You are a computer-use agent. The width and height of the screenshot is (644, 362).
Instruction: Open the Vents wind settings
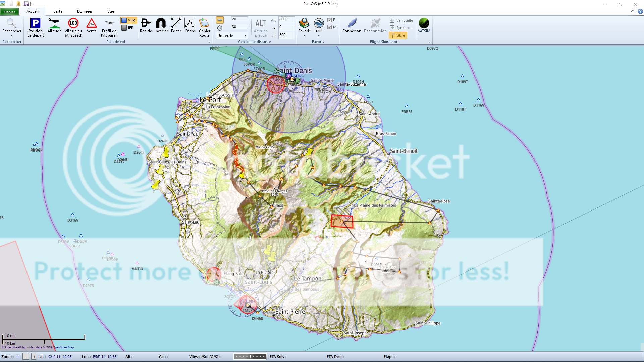[92, 23]
